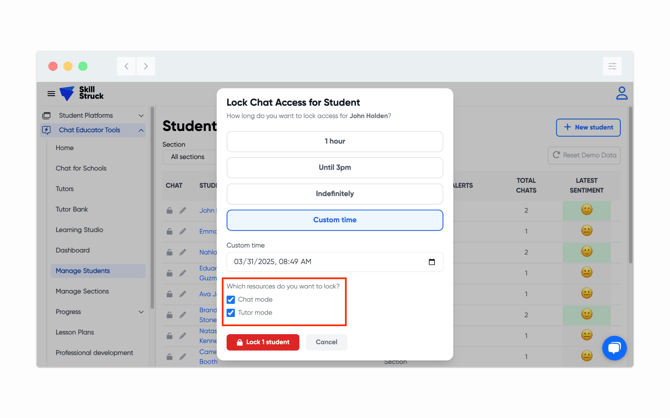Open the calendar picker in Custom time field

coord(432,262)
